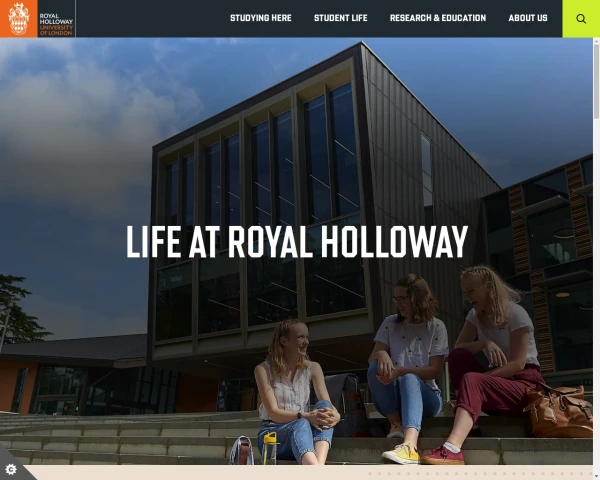Click the hero photo of students on steps
The image size is (600, 480).
pos(296,251)
